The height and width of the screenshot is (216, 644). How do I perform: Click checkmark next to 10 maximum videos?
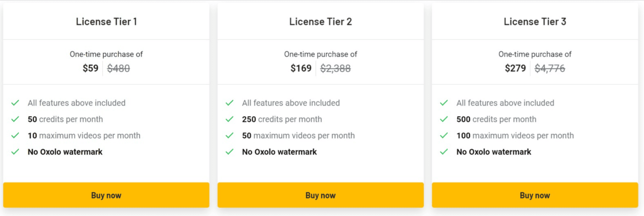15,136
